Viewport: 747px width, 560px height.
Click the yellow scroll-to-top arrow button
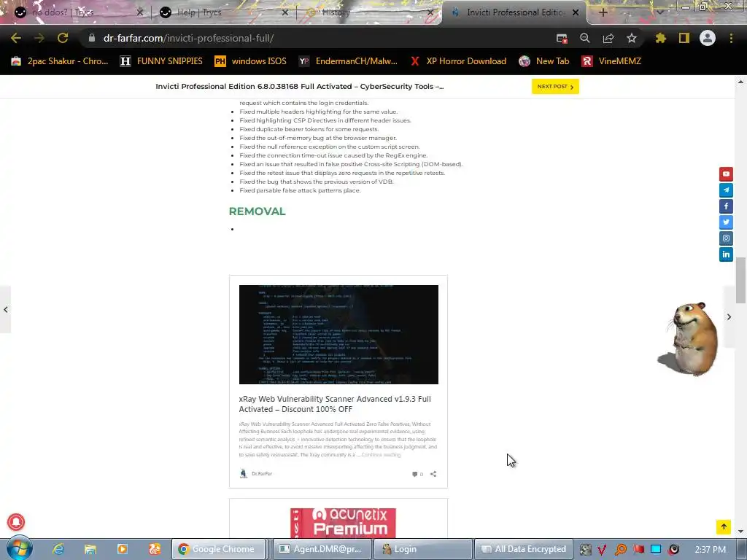point(724,526)
